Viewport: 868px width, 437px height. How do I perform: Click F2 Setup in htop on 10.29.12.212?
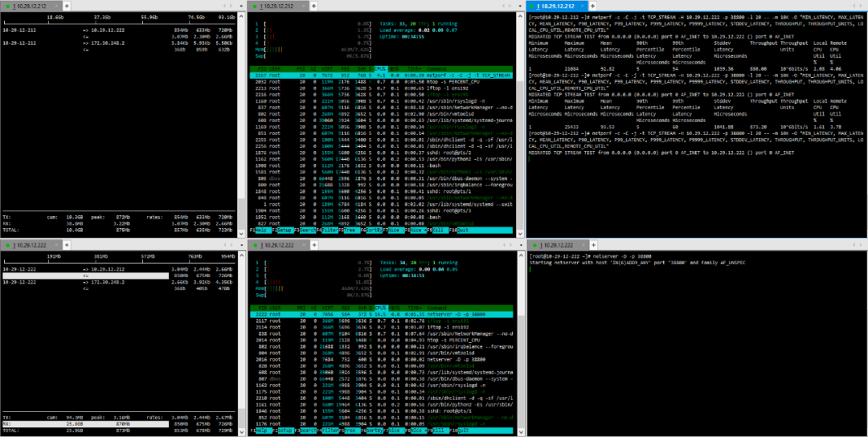(x=283, y=230)
